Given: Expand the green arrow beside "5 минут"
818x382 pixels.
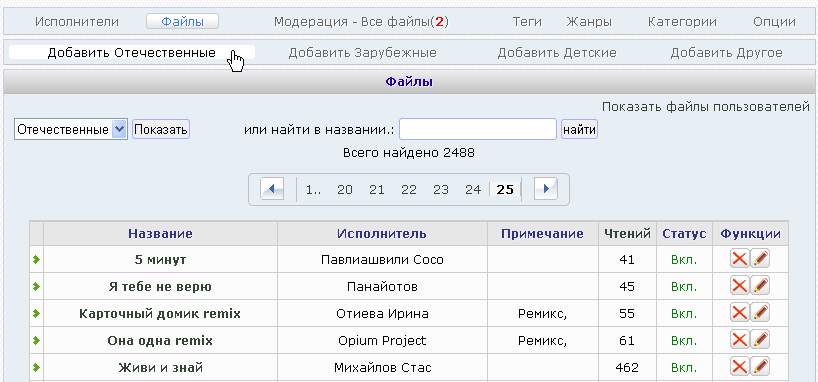Looking at the screenshot, I should pos(36,259).
